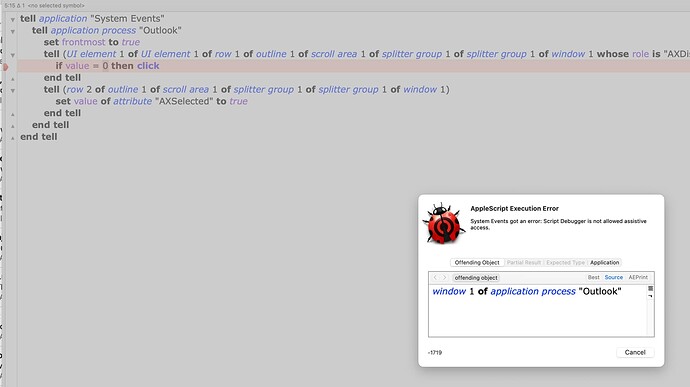Select the Source view mode
690x387 pixels.
pos(613,277)
